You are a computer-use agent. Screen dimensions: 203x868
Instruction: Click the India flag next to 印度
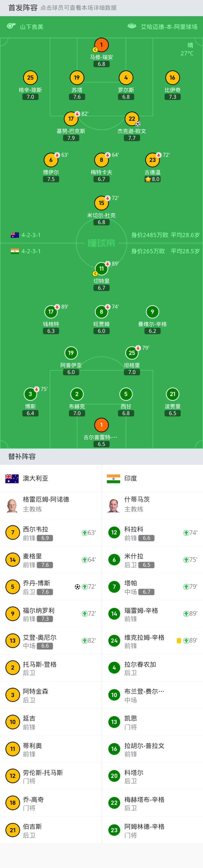coord(113,478)
